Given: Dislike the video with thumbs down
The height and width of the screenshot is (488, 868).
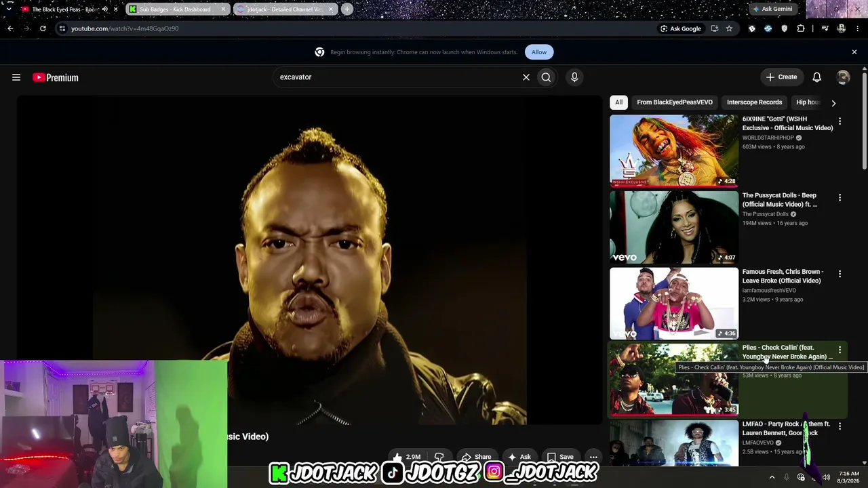Looking at the screenshot, I should tap(439, 457).
